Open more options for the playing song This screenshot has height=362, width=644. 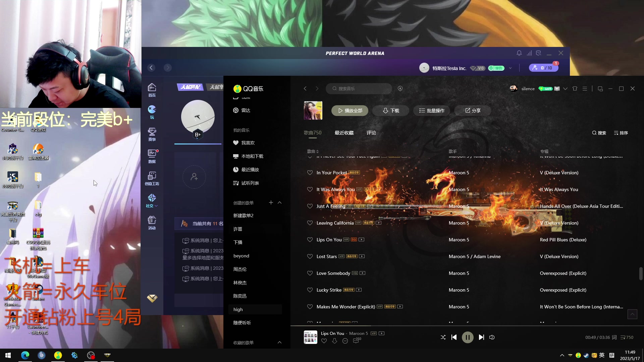(345, 341)
